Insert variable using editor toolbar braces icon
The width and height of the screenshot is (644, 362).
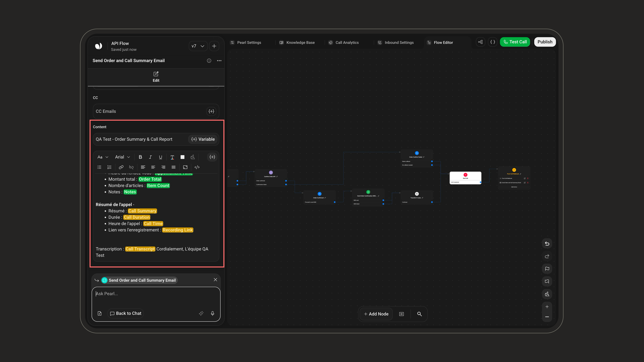pos(212,157)
